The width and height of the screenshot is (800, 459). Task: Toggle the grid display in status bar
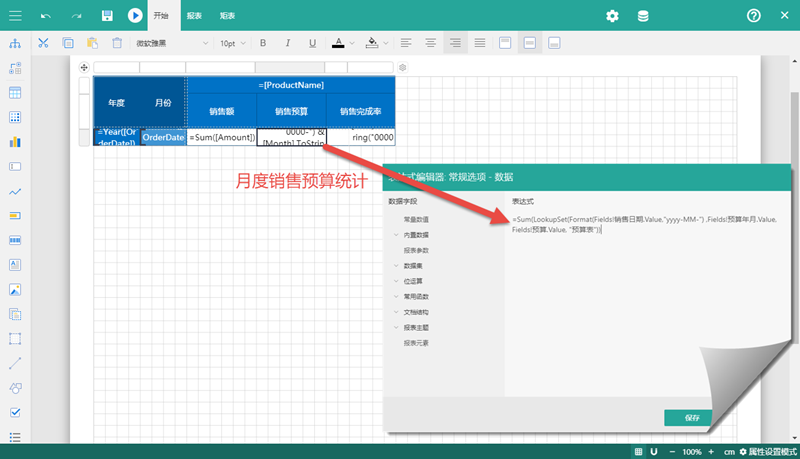coord(639,452)
